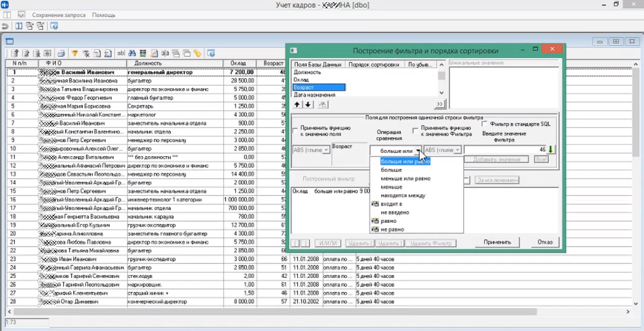Click the '>>' unique values button
Viewport: 644px width, 331px height.
[x=440, y=105]
